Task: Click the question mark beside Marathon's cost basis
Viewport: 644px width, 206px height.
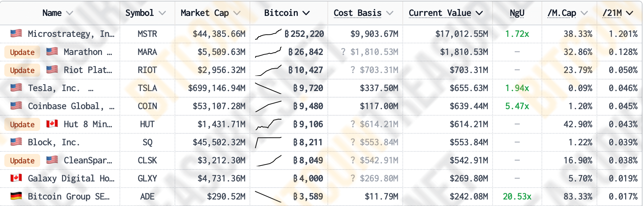Action: tap(343, 52)
